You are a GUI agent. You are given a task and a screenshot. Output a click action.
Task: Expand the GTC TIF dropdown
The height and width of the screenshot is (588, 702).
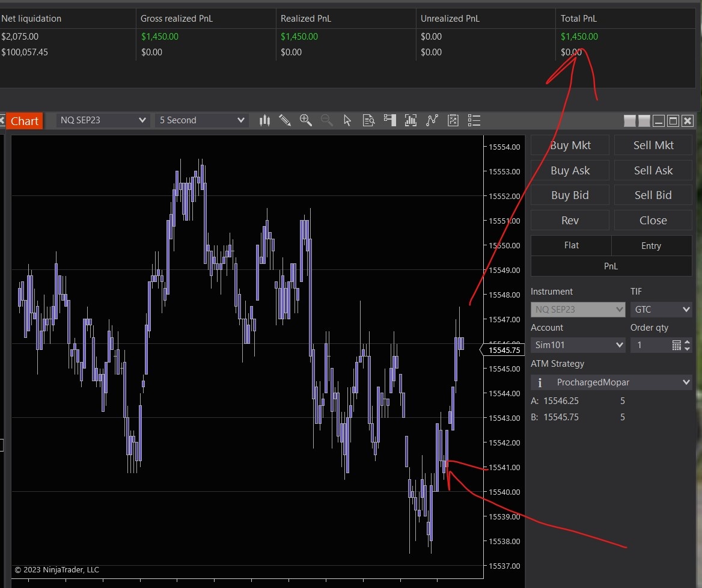[661, 310]
